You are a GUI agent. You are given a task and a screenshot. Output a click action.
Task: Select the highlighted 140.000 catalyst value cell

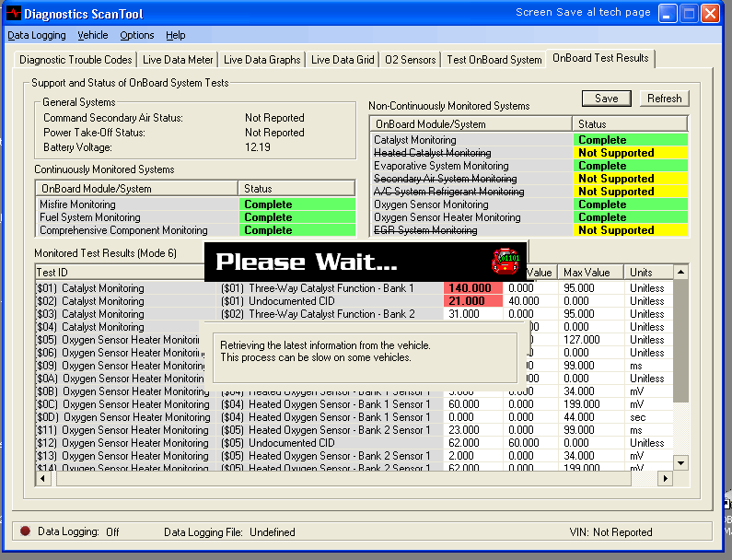click(x=473, y=288)
